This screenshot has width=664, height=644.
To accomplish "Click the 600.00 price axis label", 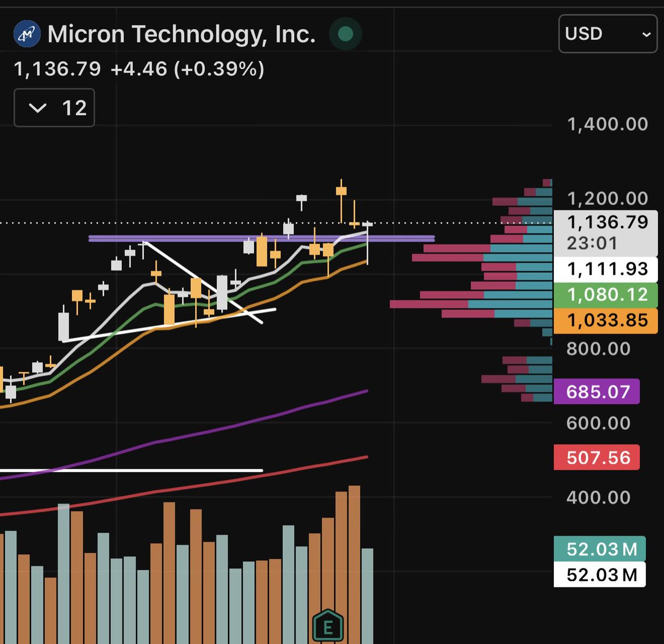I will point(598,423).
